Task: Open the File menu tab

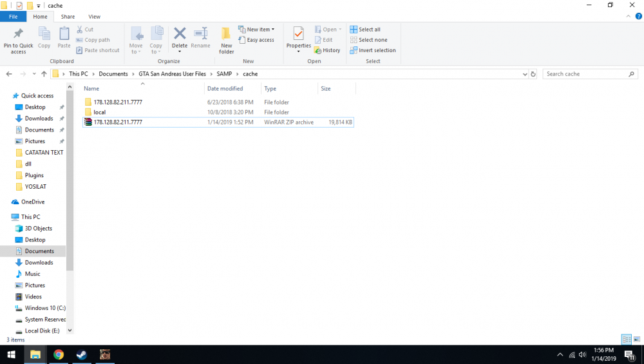Action: 13,17
